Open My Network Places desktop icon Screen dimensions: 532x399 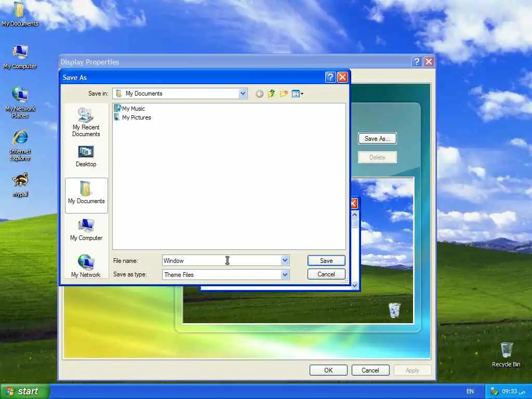coord(20,102)
